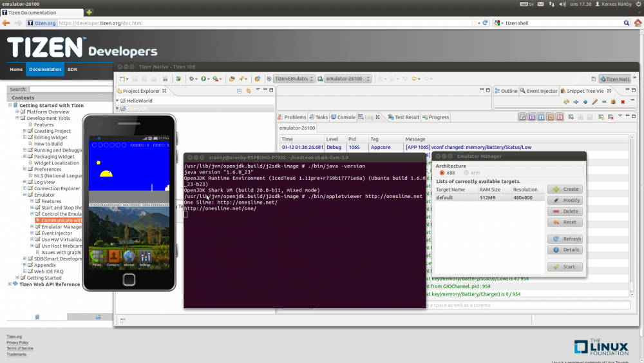Open Settings app icon in the emulator
Screen dimensions: 644x363
(145, 257)
